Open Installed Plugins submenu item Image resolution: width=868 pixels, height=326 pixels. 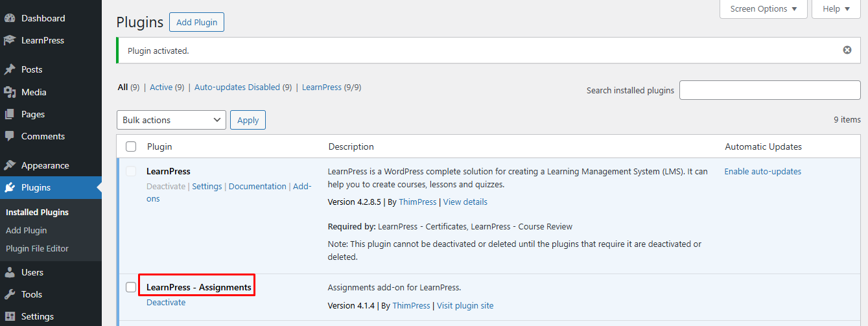(x=37, y=212)
